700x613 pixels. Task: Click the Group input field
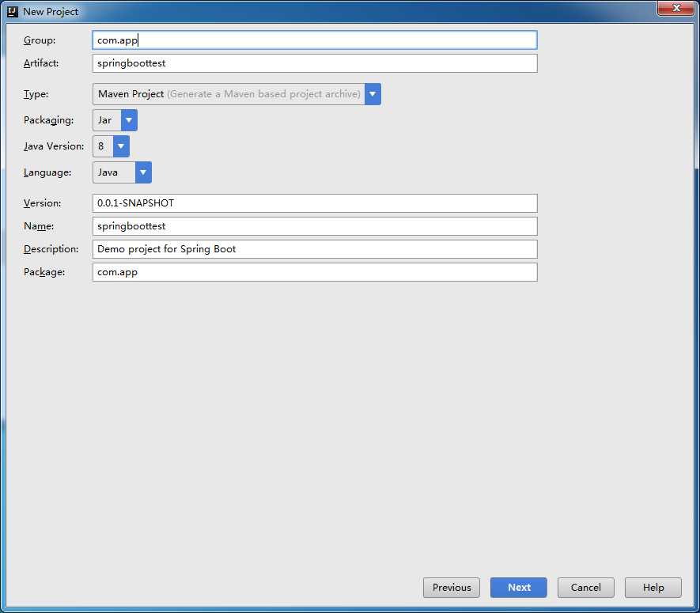[315, 40]
